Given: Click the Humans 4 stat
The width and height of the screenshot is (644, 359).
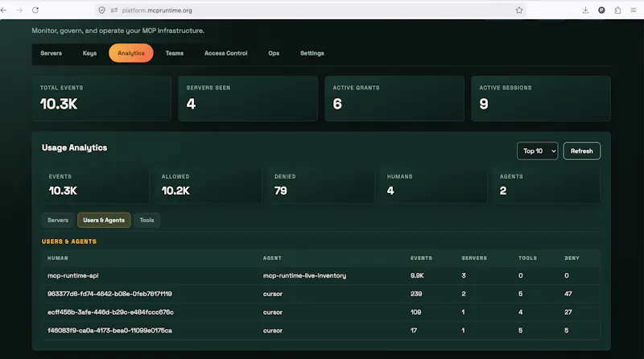Looking at the screenshot, I should coord(434,185).
